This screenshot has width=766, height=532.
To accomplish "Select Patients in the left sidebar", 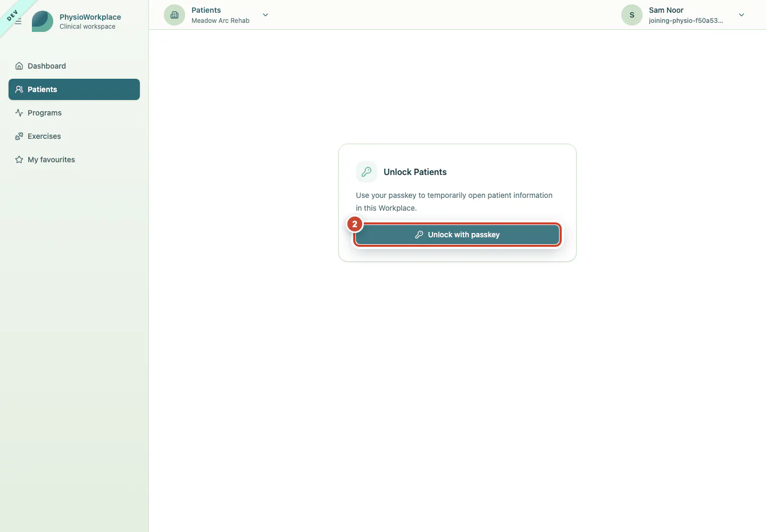I will pyautogui.click(x=74, y=89).
